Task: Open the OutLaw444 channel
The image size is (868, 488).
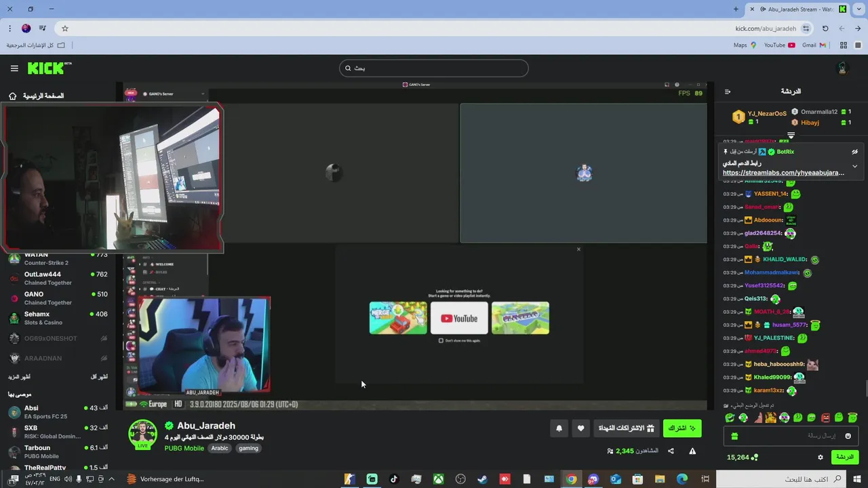Action: tap(58, 279)
